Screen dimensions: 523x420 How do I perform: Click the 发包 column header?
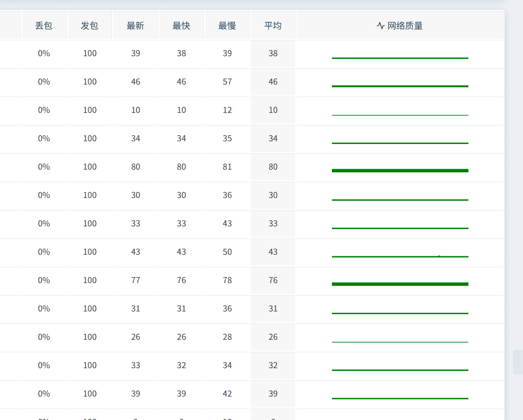(x=90, y=26)
